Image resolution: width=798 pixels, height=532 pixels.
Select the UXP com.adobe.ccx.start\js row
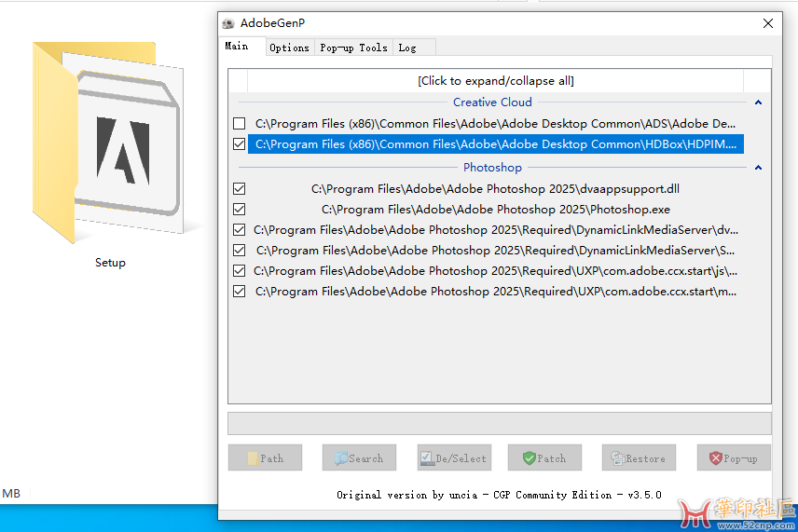coord(496,271)
